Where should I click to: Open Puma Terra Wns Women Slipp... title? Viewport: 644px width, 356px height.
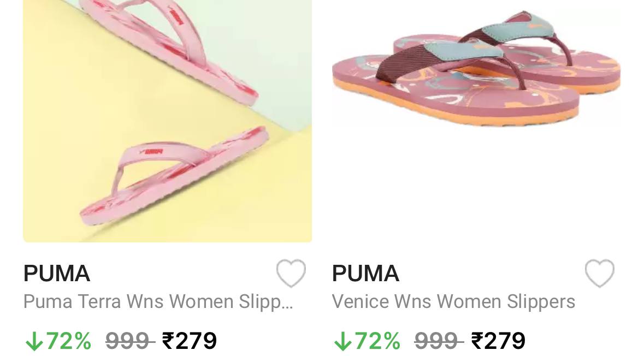pyautogui.click(x=158, y=302)
